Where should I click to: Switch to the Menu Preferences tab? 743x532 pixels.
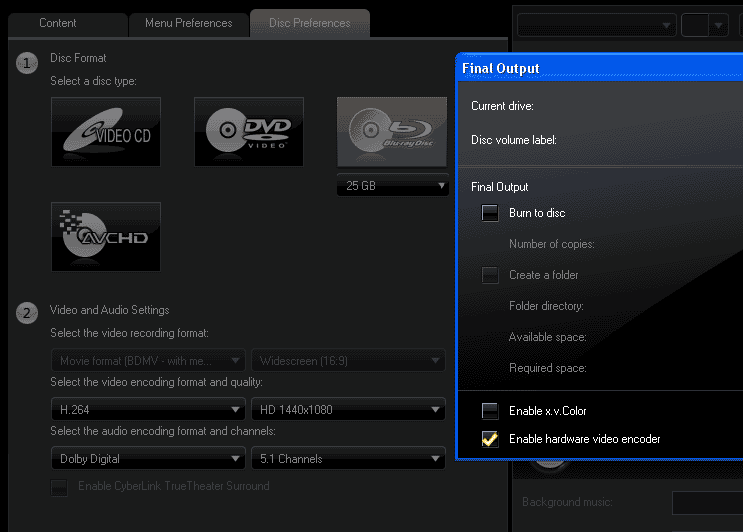point(189,23)
